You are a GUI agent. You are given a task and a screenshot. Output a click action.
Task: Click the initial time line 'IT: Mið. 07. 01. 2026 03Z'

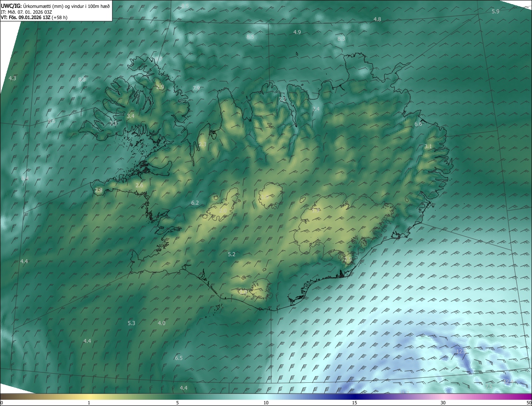pyautogui.click(x=26, y=12)
